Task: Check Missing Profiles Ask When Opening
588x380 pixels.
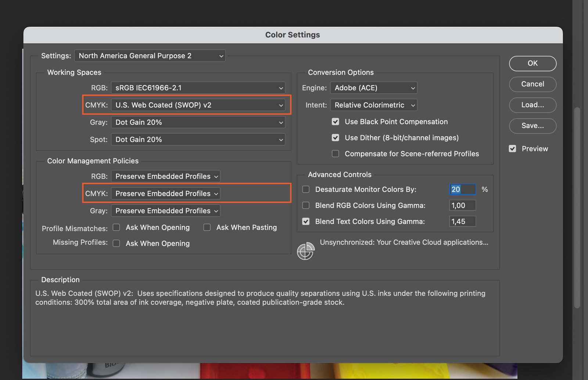Action: [x=116, y=243]
